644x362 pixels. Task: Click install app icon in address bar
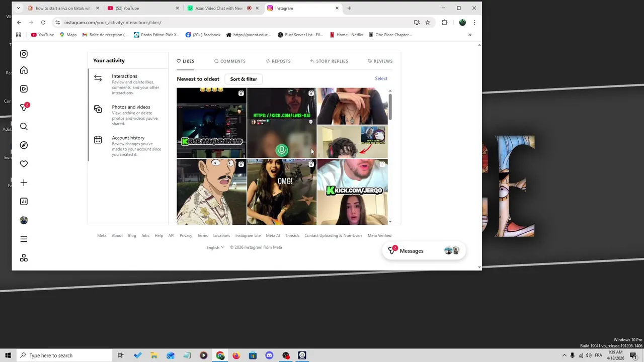click(x=417, y=22)
